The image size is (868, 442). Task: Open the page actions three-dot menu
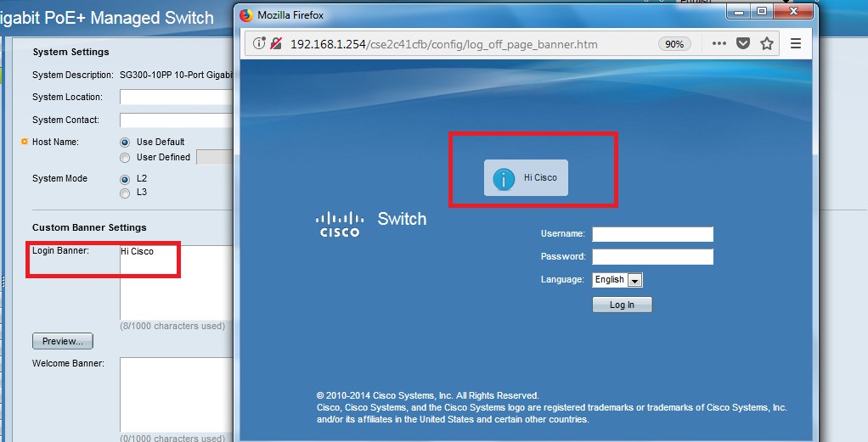click(x=719, y=44)
